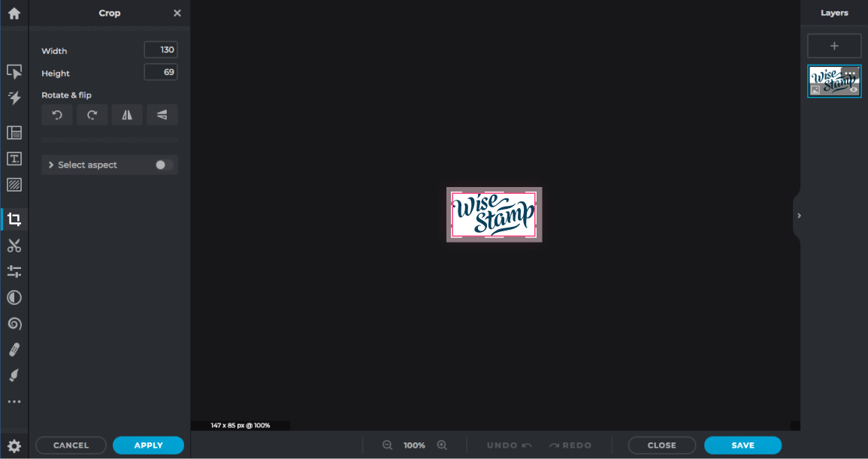The width and height of the screenshot is (868, 459).
Task: Flip the image vertically
Action: click(x=162, y=115)
